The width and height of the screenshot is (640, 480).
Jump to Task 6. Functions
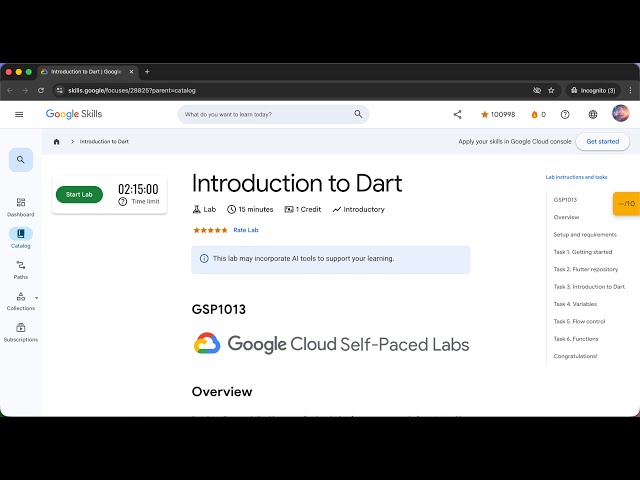[576, 339]
